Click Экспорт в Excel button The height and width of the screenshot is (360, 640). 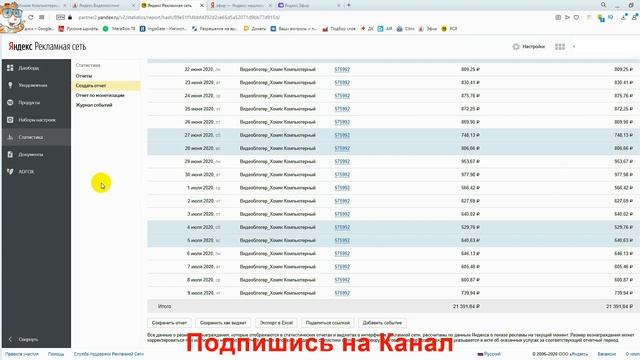click(277, 323)
